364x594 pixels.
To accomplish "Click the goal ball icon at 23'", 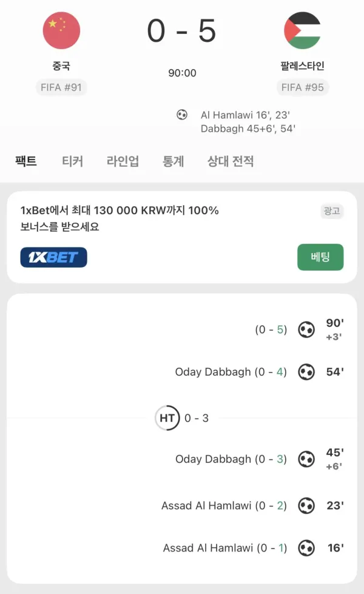I will pyautogui.click(x=306, y=505).
